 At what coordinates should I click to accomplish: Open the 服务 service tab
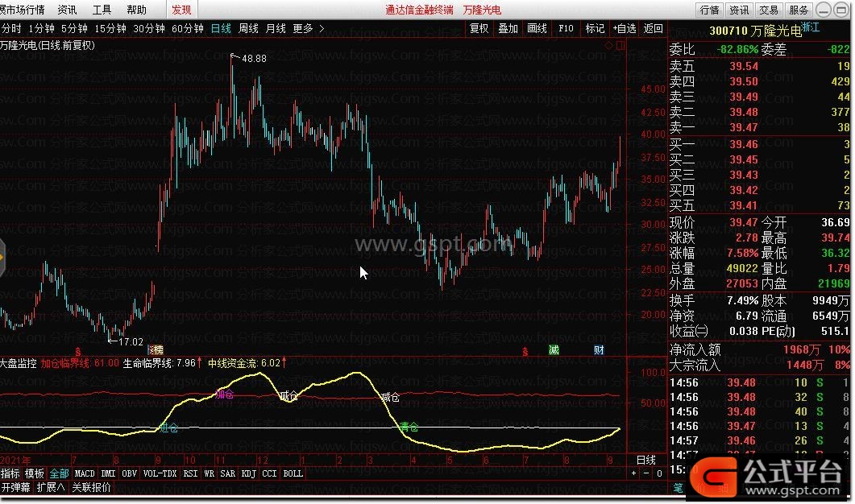799,10
